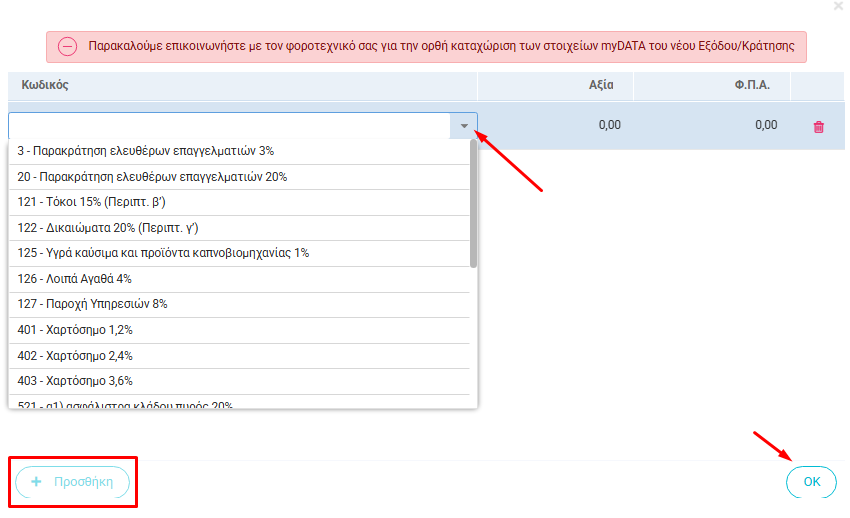Confirm with the OK button
This screenshot has width=850, height=518.
click(812, 482)
